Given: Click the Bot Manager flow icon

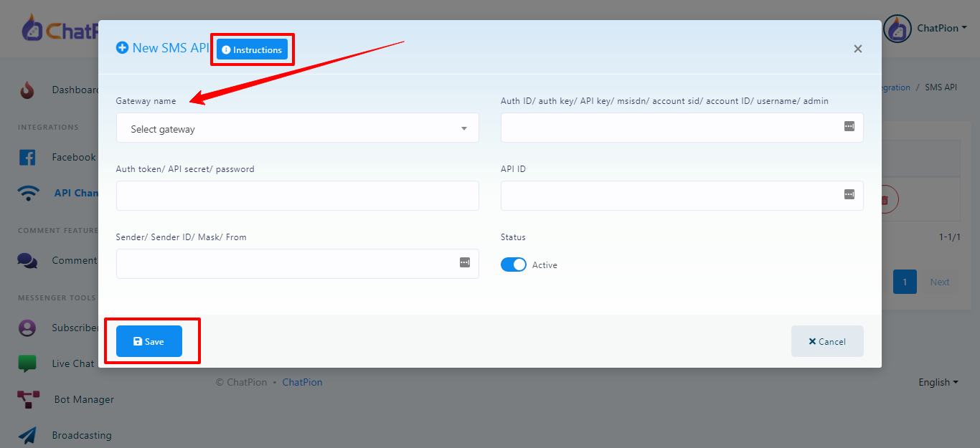Looking at the screenshot, I should (x=28, y=399).
